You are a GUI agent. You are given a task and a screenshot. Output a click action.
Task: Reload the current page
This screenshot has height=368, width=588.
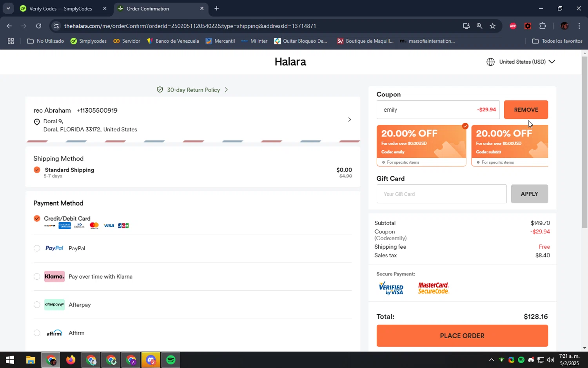tap(38, 26)
